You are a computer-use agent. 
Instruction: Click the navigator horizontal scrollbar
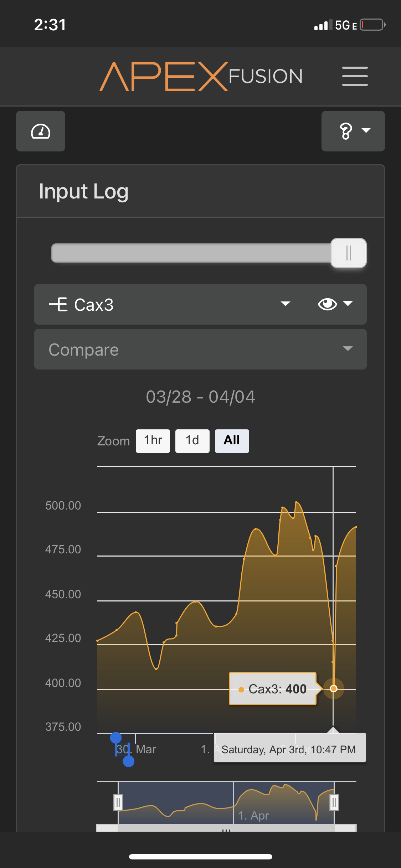coord(226,828)
